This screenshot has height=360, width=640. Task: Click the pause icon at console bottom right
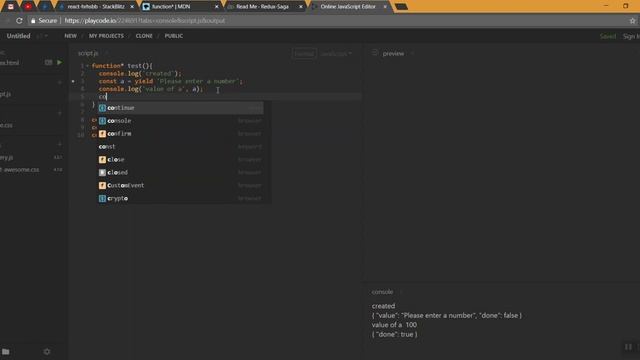[628, 347]
